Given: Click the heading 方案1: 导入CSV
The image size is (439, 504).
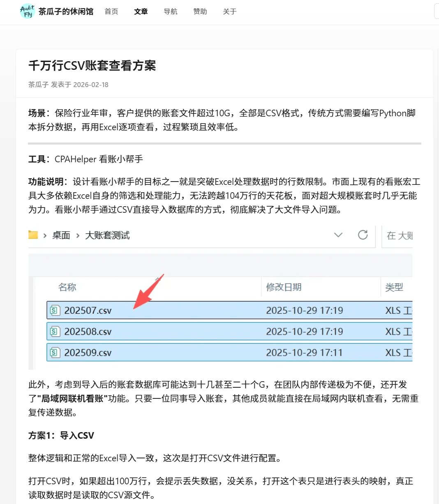Looking at the screenshot, I should (61, 435).
